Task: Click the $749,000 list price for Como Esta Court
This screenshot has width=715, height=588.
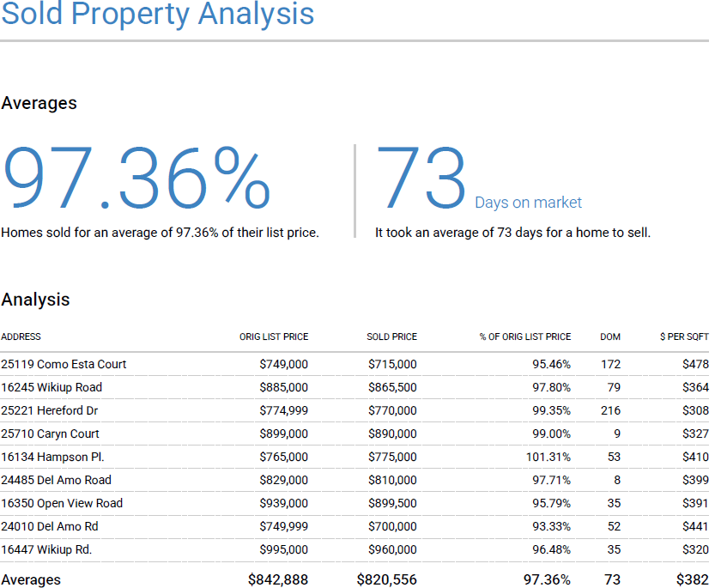Action: [283, 364]
